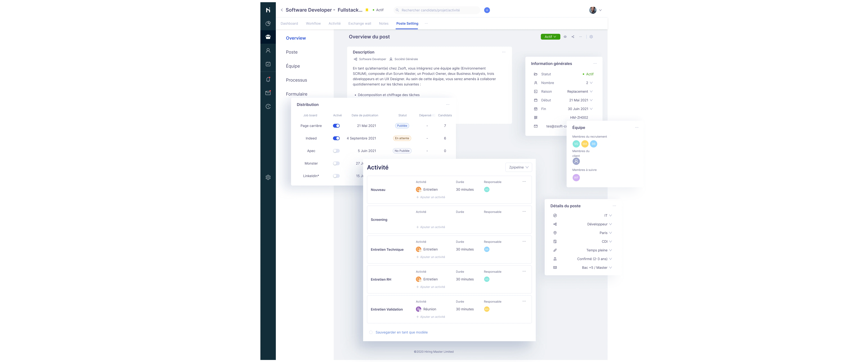Click the share icon beside Actif
The image size is (868, 362).
click(573, 37)
